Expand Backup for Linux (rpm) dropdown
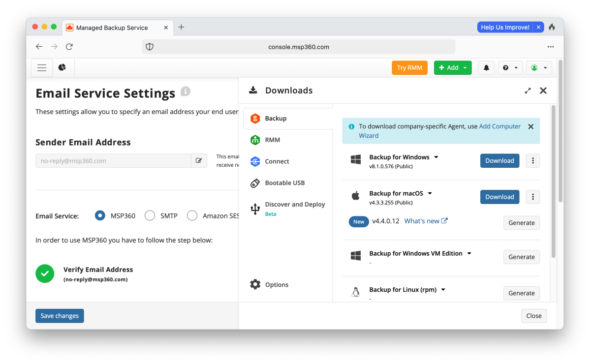Screen dimensions: 590x364 [443, 290]
